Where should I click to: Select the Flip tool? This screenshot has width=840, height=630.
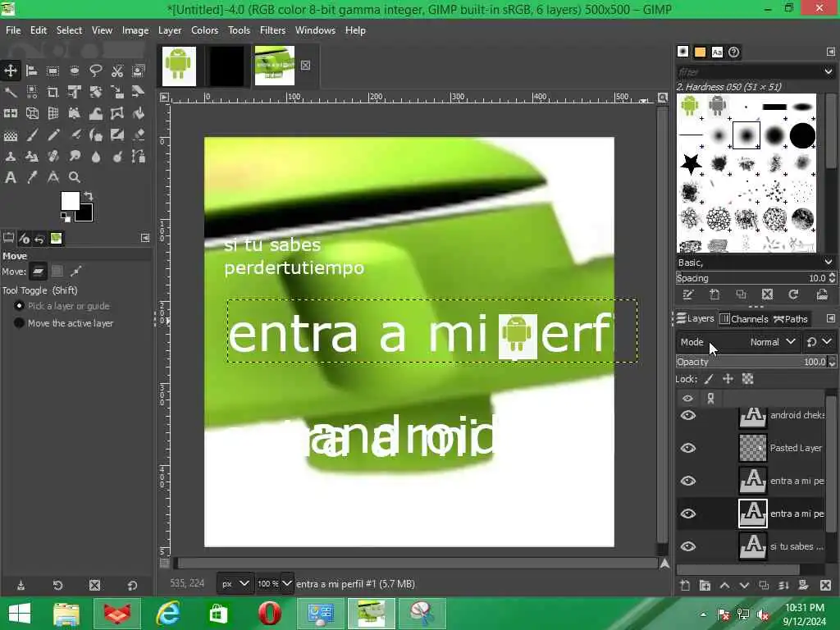(10, 113)
